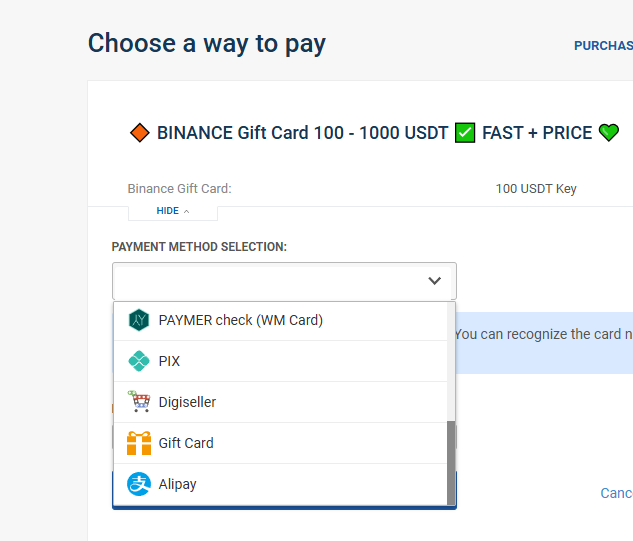Open the PURCHASES link at top

click(x=602, y=46)
